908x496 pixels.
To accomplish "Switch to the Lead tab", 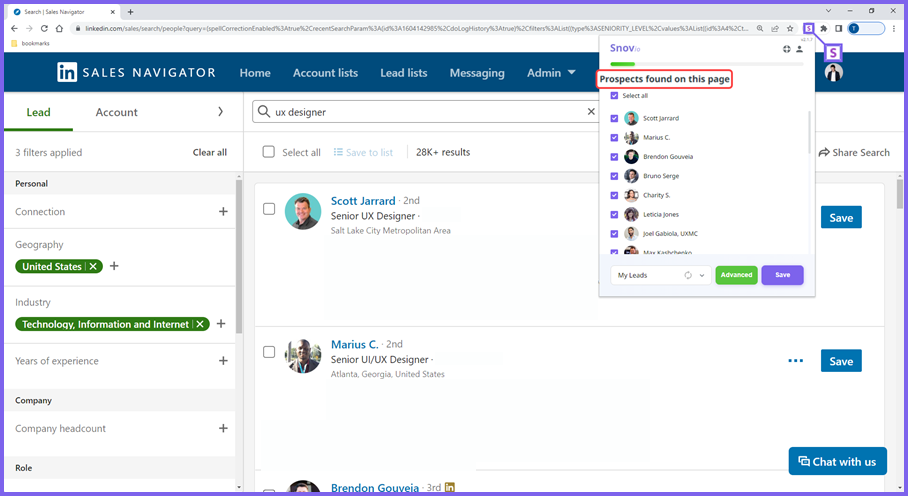I will click(x=38, y=112).
